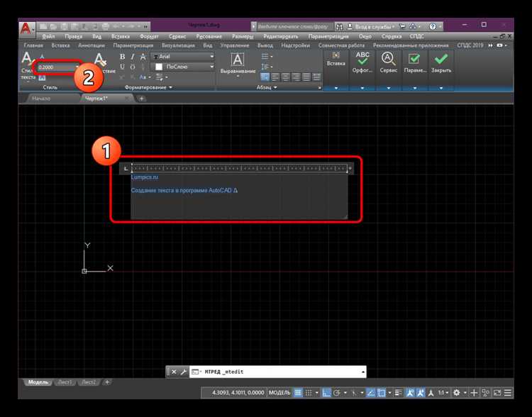Select left paragraph alignment
The image size is (532, 417).
click(x=275, y=77)
